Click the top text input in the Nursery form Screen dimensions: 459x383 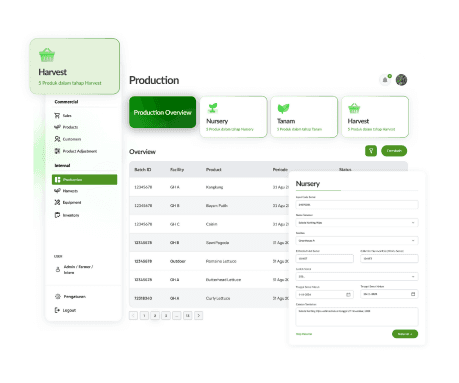click(x=357, y=205)
